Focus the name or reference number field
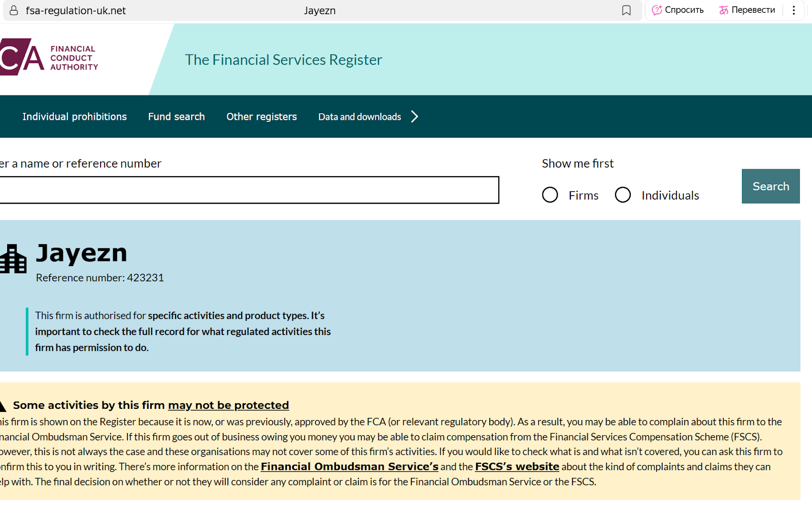This screenshot has height=516, width=812. click(x=249, y=190)
